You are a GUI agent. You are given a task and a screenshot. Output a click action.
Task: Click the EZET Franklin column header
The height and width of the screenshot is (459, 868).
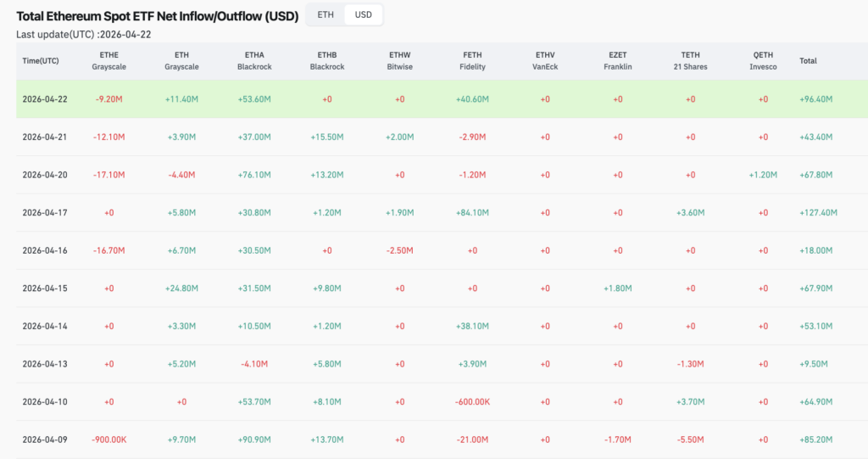(x=618, y=61)
